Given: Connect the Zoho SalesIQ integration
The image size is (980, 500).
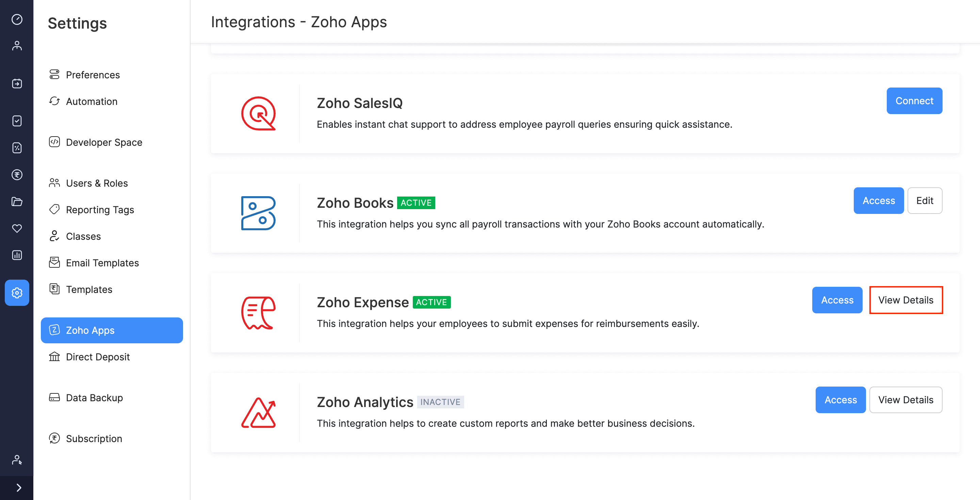Looking at the screenshot, I should pos(914,101).
